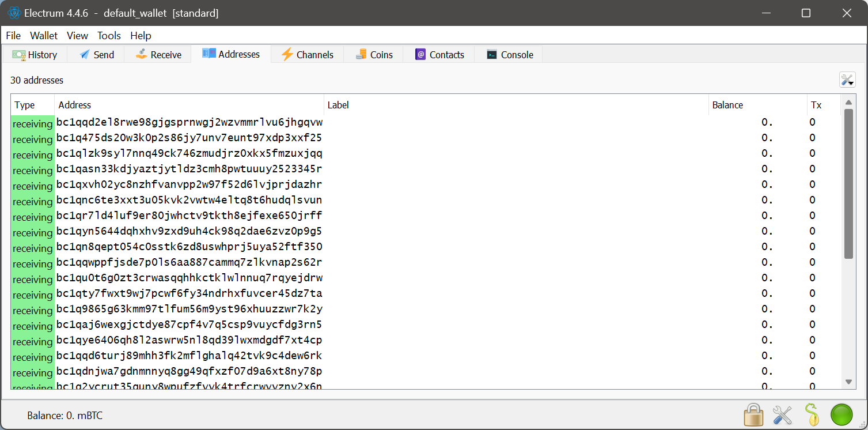Switch to the Channels tab

tap(307, 55)
